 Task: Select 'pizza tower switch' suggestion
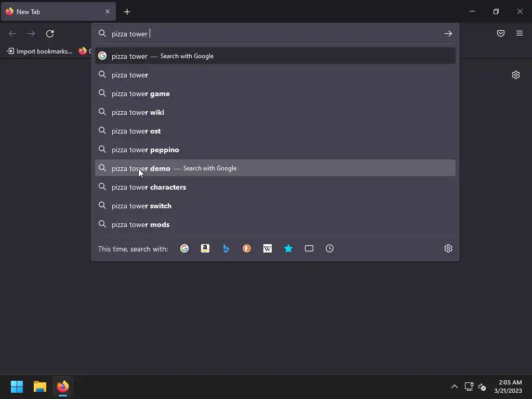coord(275,206)
